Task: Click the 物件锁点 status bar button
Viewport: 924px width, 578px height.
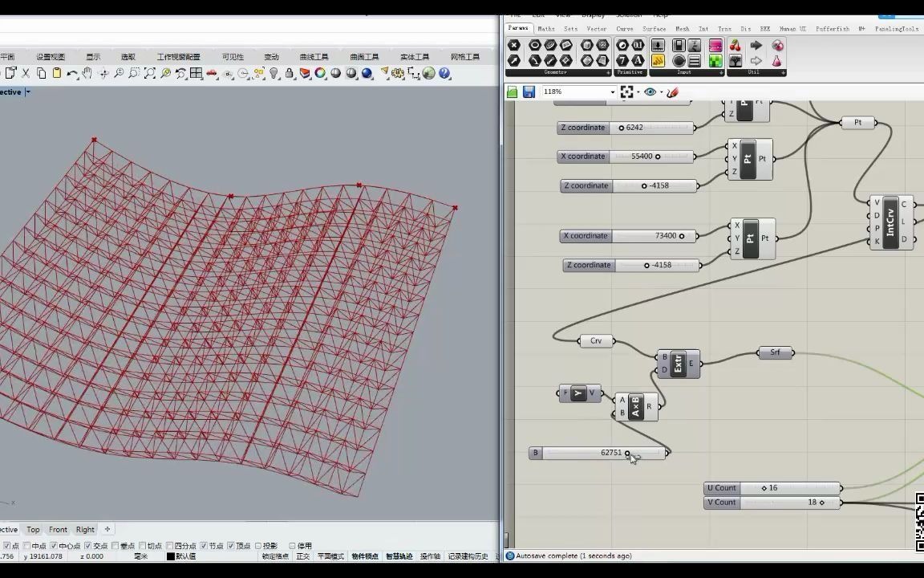Action: click(x=364, y=556)
